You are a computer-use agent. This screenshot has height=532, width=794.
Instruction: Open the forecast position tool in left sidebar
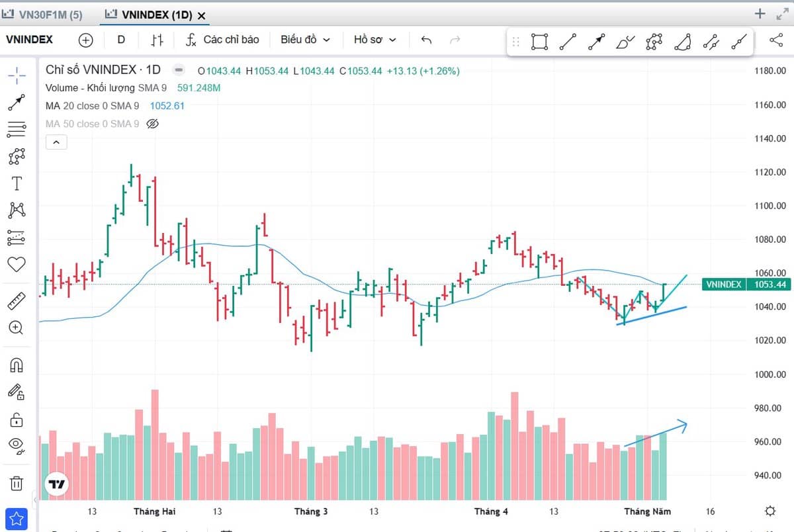coord(17,237)
